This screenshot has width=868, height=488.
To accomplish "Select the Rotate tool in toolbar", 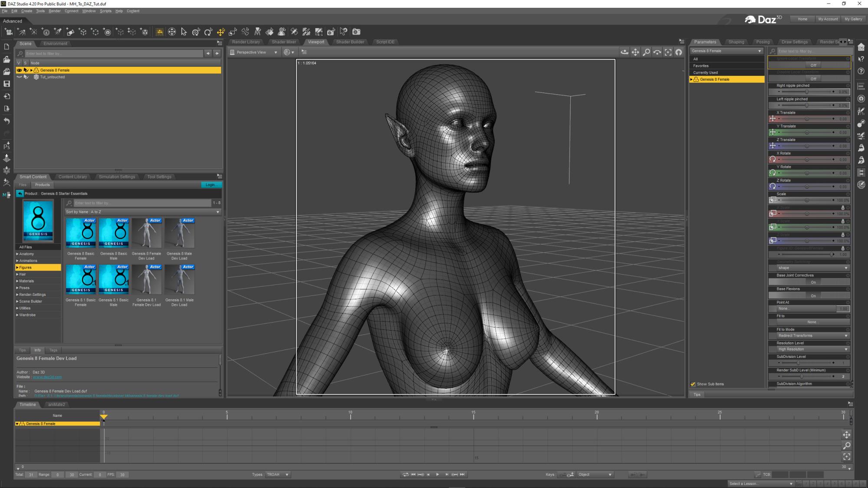I will 208,32.
